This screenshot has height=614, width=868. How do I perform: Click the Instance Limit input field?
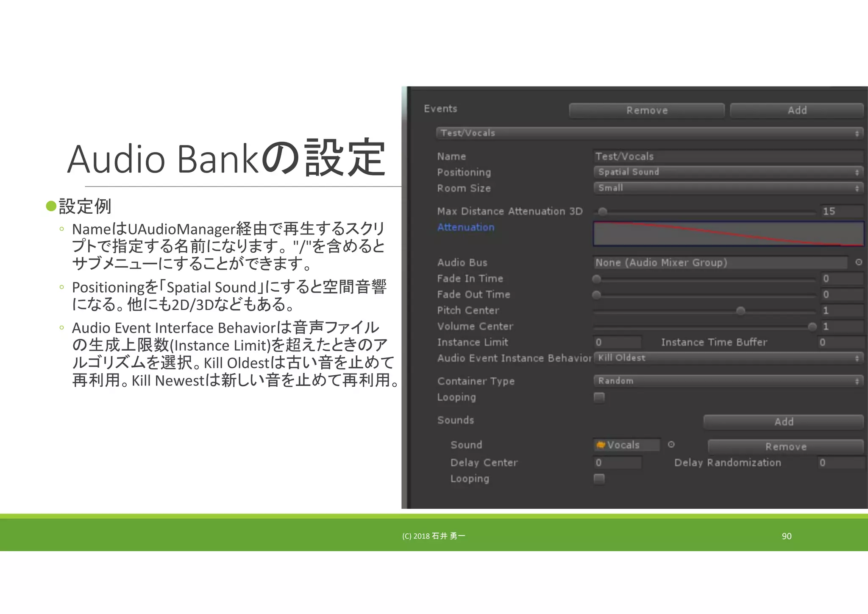[x=618, y=342]
